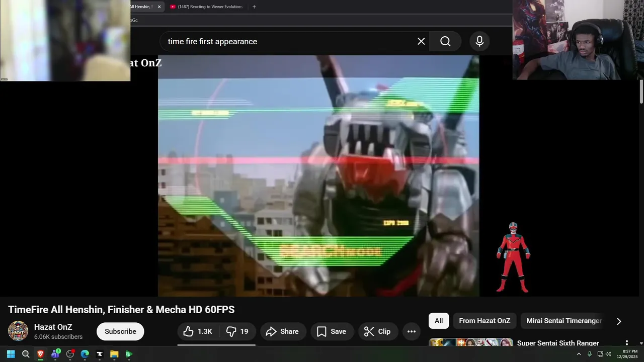644x362 pixels.
Task: Open CapCut from taskbar
Action: pos(100,354)
